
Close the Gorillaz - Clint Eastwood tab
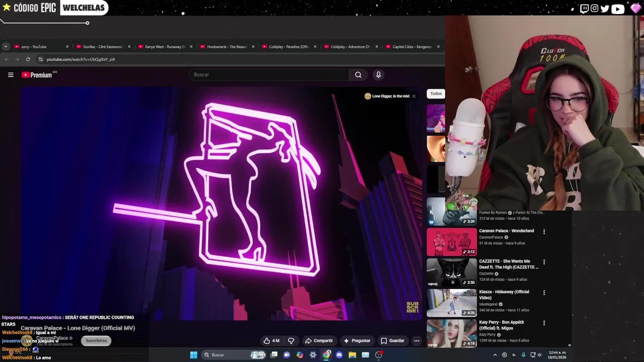pyautogui.click(x=129, y=47)
